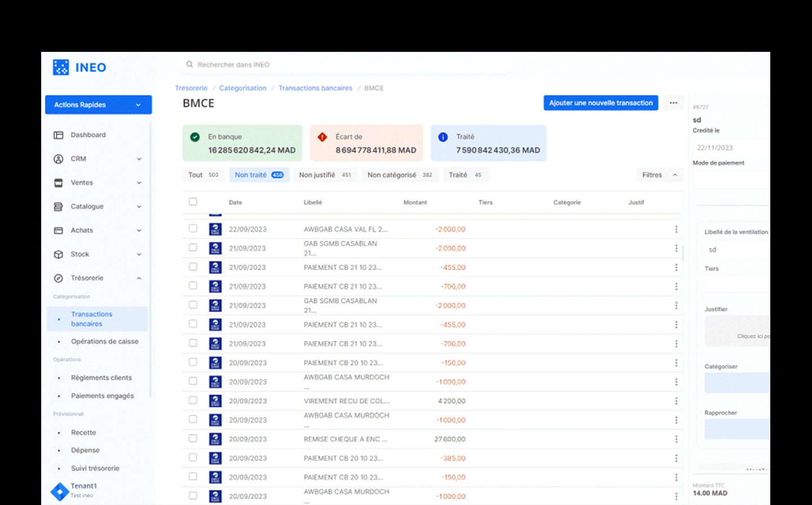The width and height of the screenshot is (812, 505).
Task: Open three-dot menu next to Ajouter button
Action: coord(673,103)
